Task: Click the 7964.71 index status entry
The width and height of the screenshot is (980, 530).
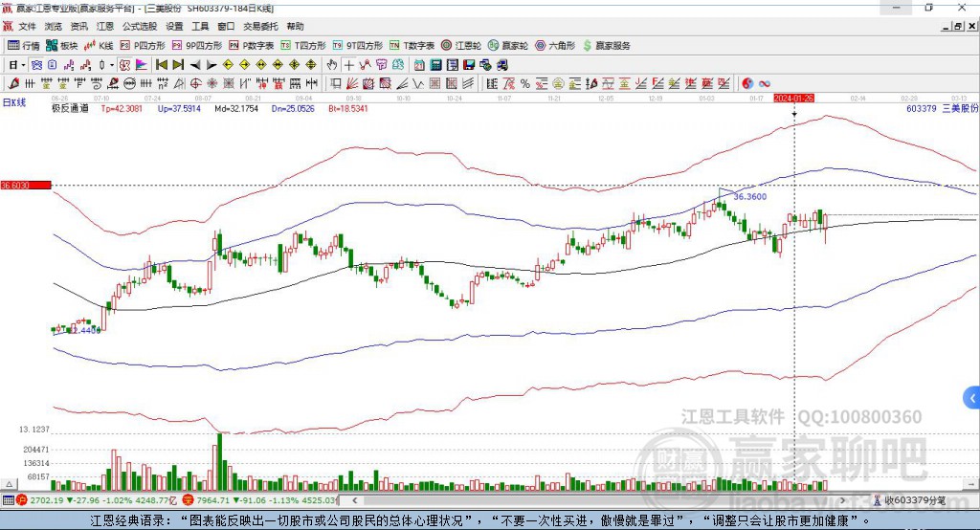Action: pos(260,500)
